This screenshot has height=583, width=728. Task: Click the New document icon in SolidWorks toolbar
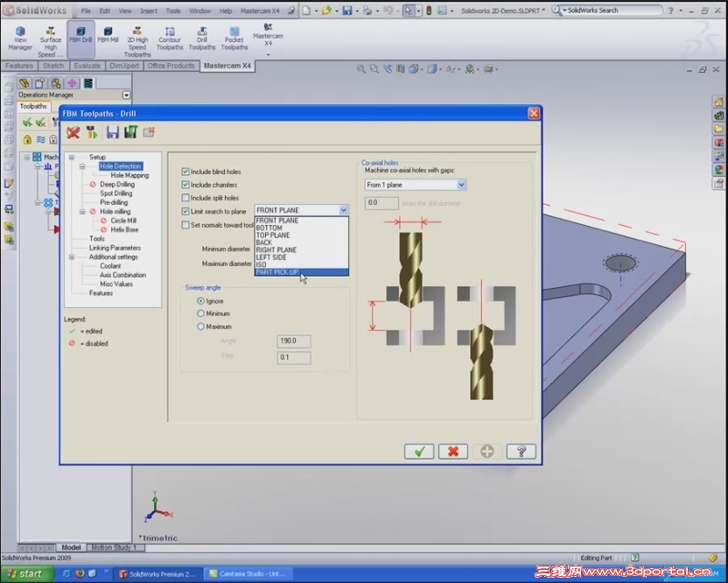pyautogui.click(x=306, y=11)
